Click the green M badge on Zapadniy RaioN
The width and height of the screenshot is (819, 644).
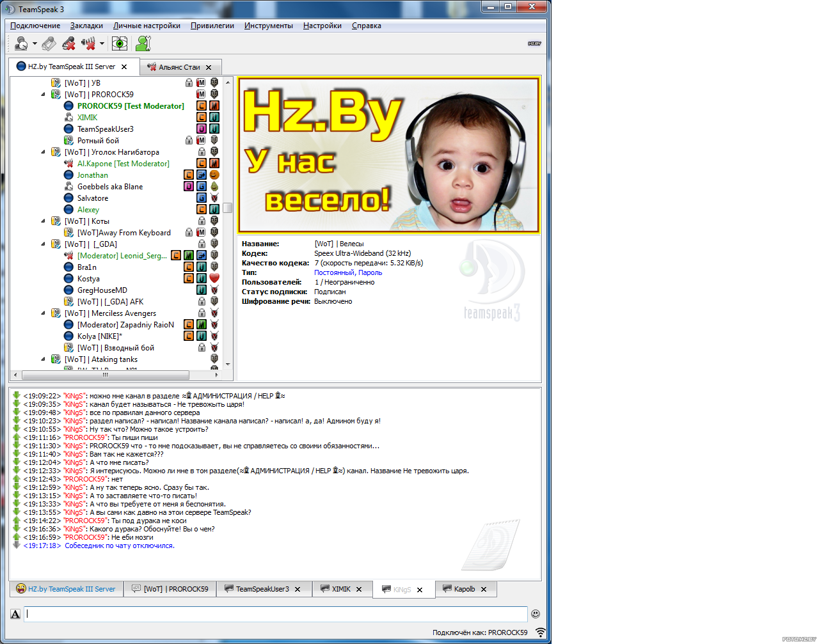coord(202,325)
